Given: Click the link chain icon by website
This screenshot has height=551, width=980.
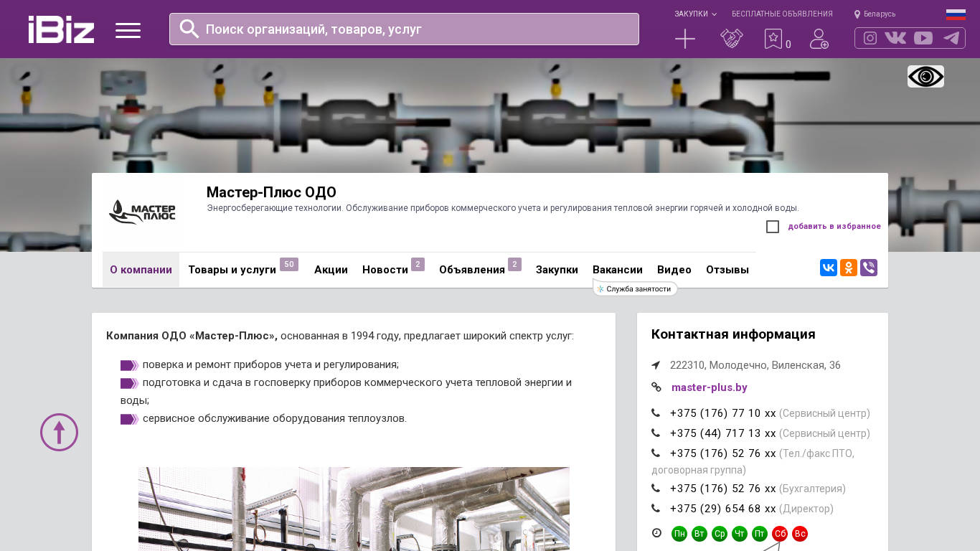Looking at the screenshot, I should point(656,387).
